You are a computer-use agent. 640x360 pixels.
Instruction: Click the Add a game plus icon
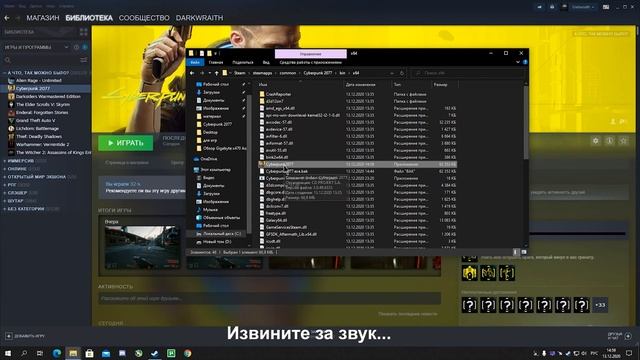(x=9, y=336)
